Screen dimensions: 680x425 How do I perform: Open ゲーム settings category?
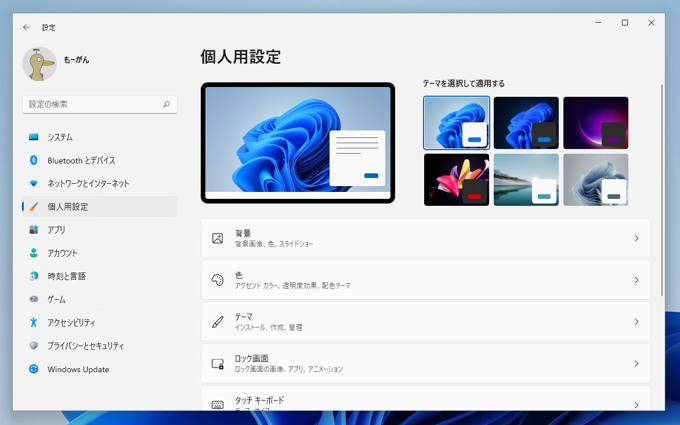[100, 299]
